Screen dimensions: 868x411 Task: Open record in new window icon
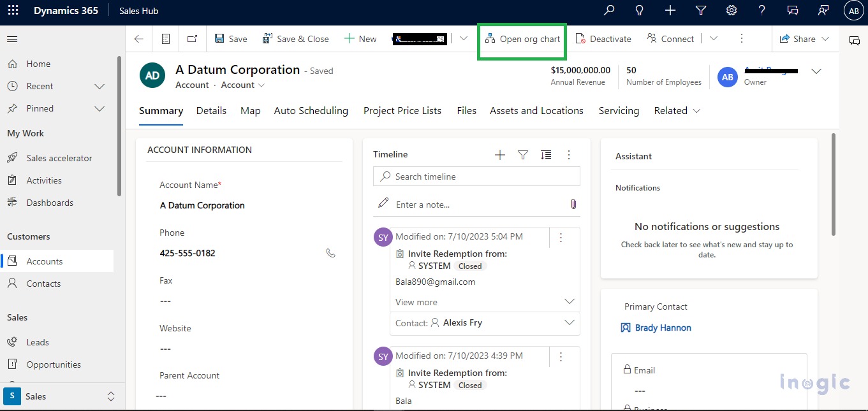pyautogui.click(x=192, y=39)
